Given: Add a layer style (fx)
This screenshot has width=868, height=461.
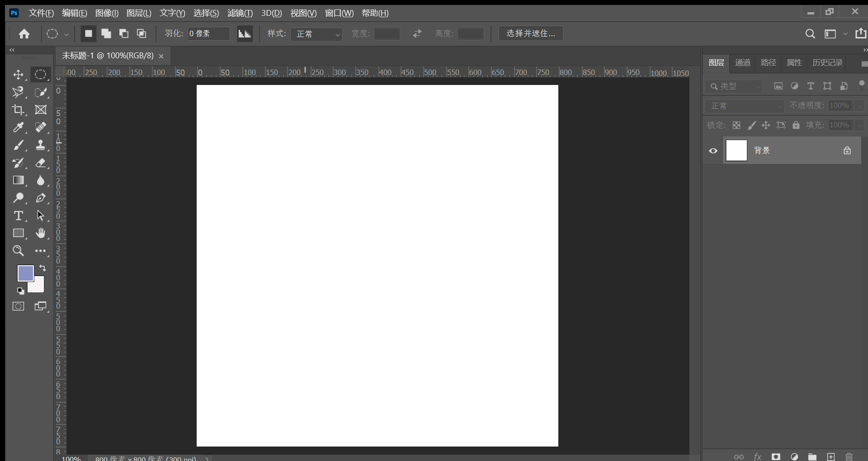Looking at the screenshot, I should pyautogui.click(x=758, y=456).
